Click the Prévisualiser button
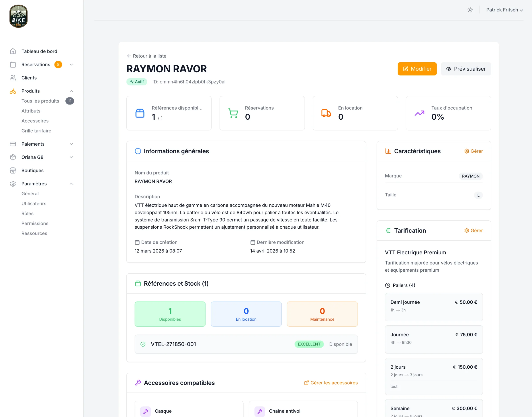Image resolution: width=532 pixels, height=417 pixels. pyautogui.click(x=466, y=69)
